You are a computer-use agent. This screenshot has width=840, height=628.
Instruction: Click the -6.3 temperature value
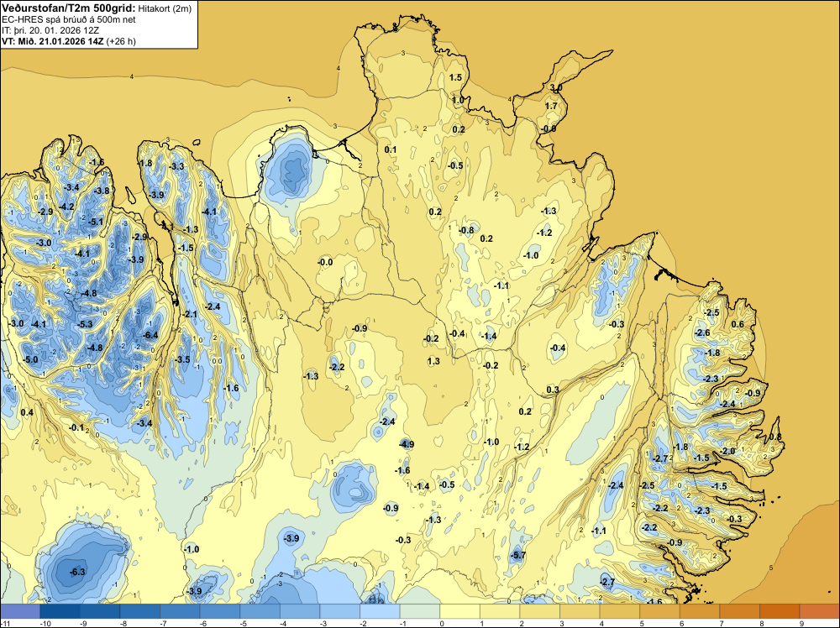point(77,572)
